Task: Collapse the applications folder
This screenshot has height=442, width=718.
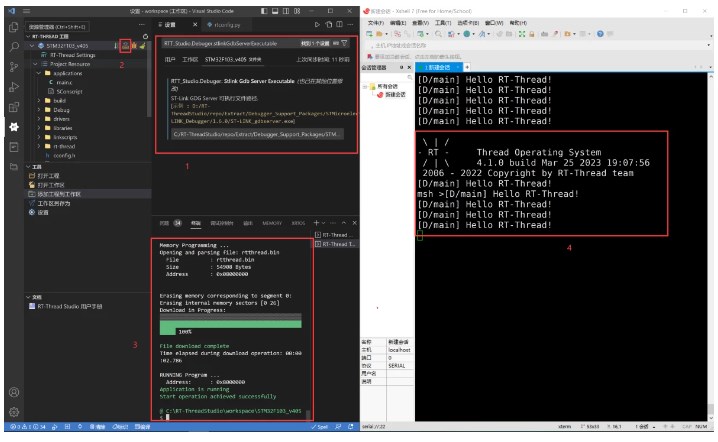Action: (x=39, y=73)
